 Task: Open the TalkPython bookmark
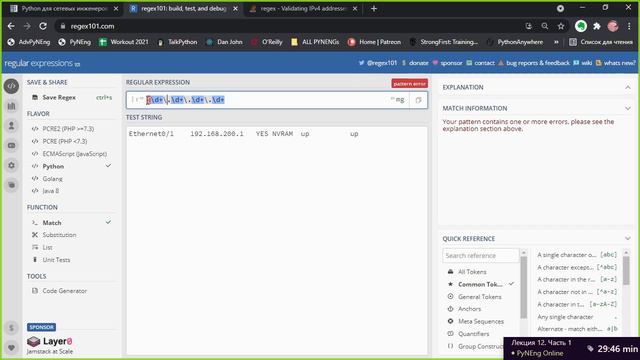178,42
